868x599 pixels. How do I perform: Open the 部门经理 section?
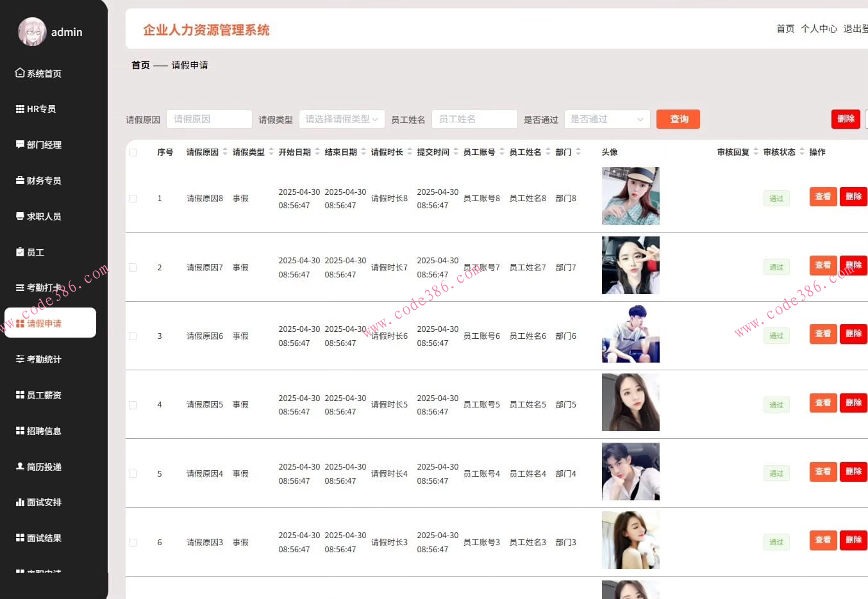pos(43,144)
